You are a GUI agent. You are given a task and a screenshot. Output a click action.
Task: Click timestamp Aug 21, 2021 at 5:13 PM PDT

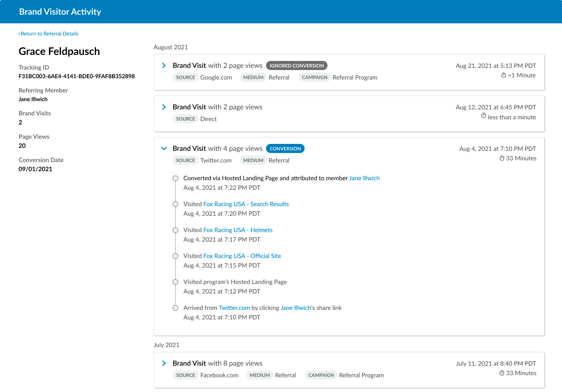click(496, 66)
